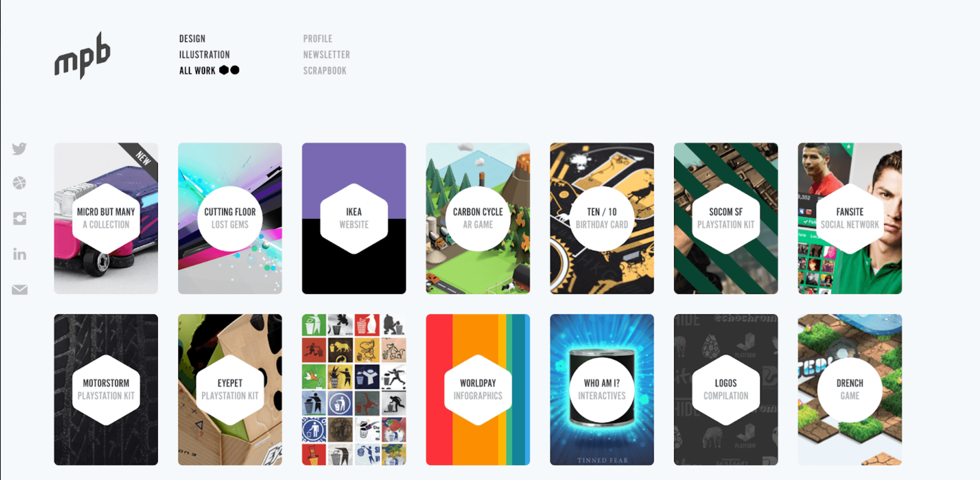Open the Micro But Many collection thumbnail

tap(106, 218)
